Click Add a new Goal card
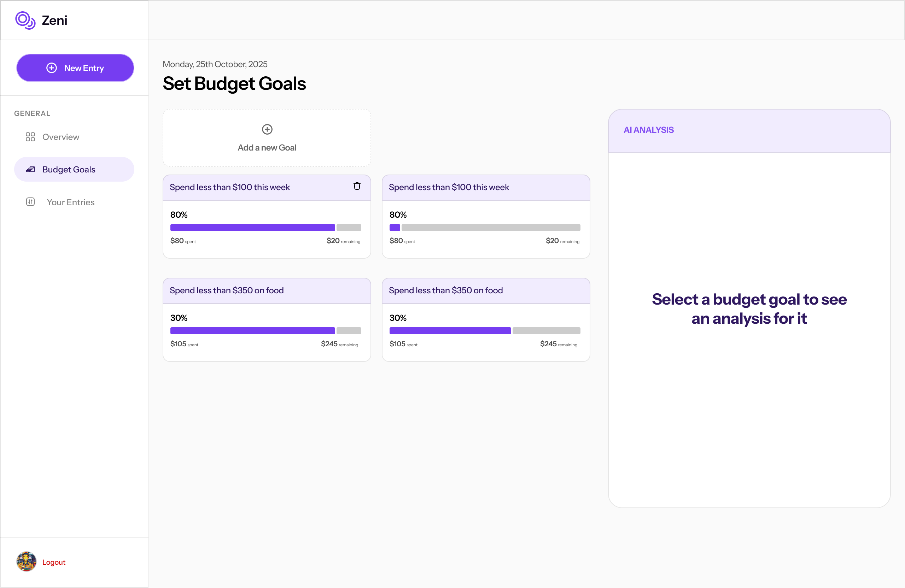 click(267, 147)
